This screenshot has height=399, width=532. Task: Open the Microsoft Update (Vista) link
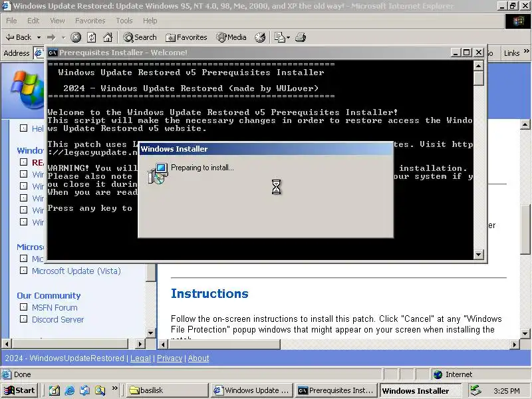click(76, 271)
